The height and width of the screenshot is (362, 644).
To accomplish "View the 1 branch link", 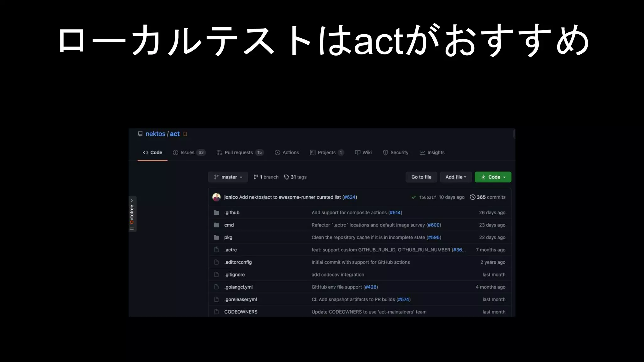I will point(266,177).
